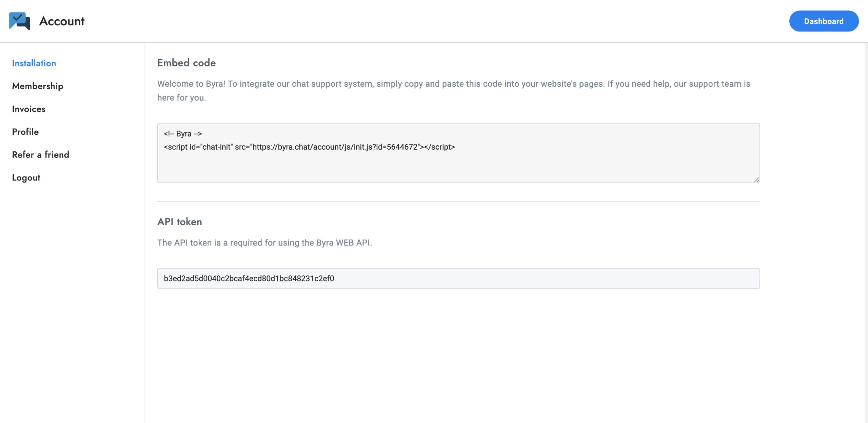Click the script tag line in embed code
Viewport: 868px width, 423px height.
coord(309,147)
